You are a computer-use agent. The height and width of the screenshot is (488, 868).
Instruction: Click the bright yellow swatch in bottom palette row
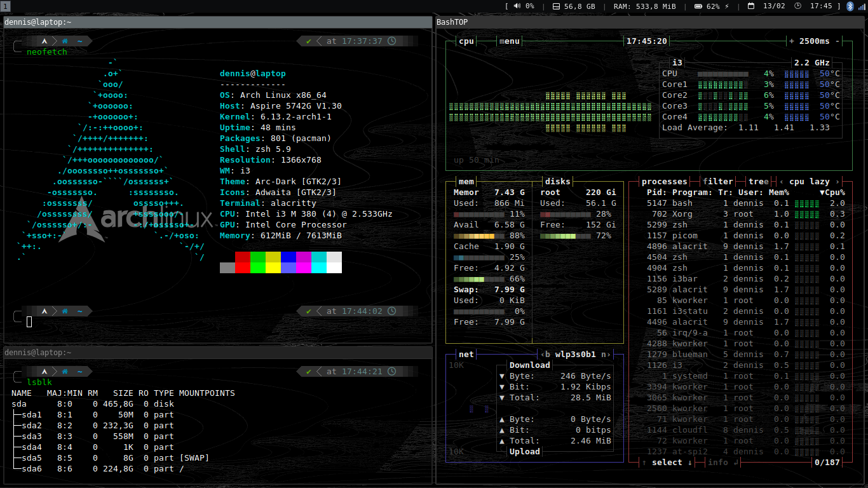273,268
